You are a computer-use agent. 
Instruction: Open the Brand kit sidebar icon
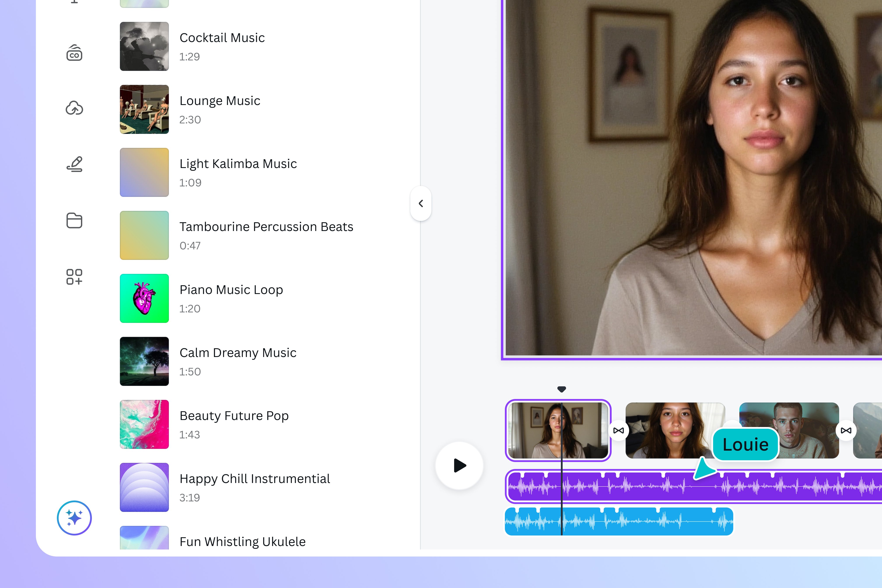(74, 53)
